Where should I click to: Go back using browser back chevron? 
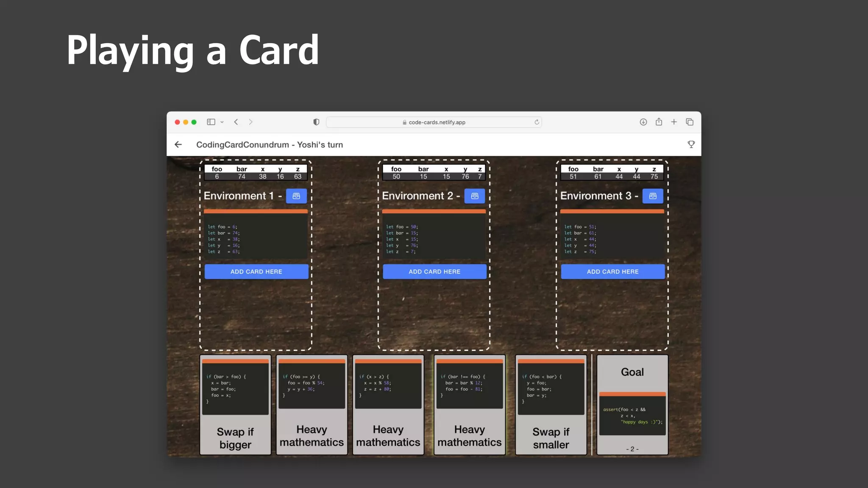236,122
